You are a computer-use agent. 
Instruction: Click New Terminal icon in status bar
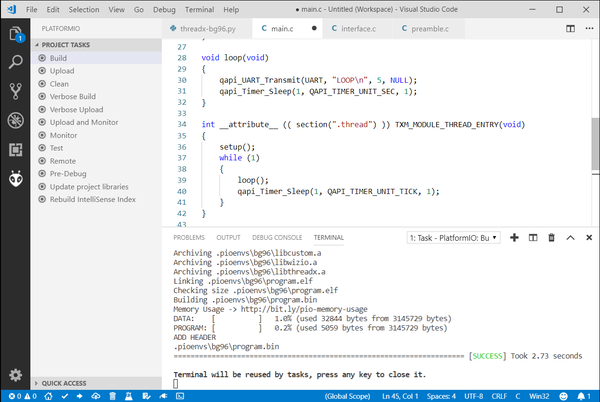[180, 396]
